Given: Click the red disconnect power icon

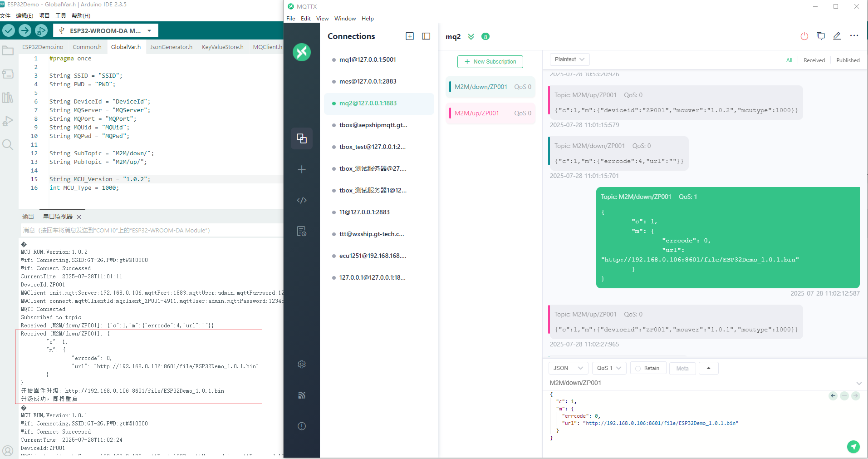Looking at the screenshot, I should pyautogui.click(x=804, y=36).
